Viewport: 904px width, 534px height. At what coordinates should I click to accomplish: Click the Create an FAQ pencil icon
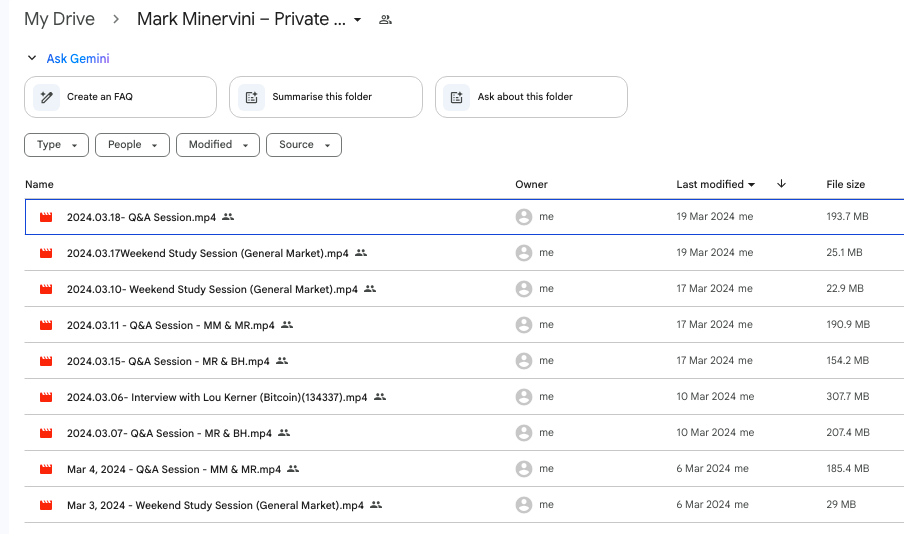click(47, 97)
